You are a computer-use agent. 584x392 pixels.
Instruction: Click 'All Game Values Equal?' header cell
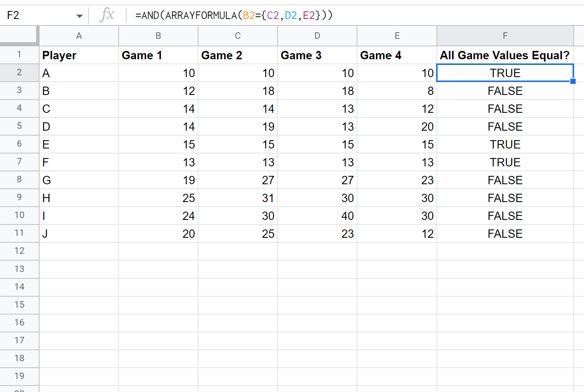(505, 55)
